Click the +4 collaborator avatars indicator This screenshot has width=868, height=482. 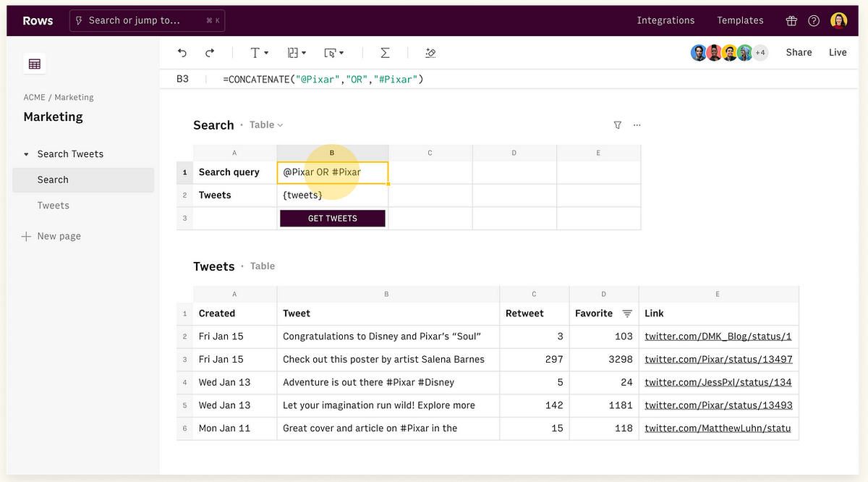761,52
